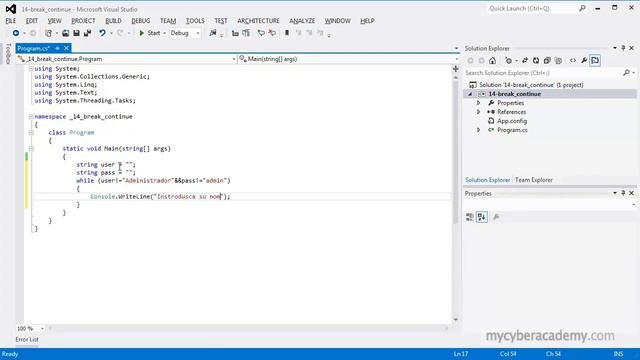Screen dimensions: 640x360
Task: Open Solution Explorer window options dropdown
Action: (x=615, y=48)
